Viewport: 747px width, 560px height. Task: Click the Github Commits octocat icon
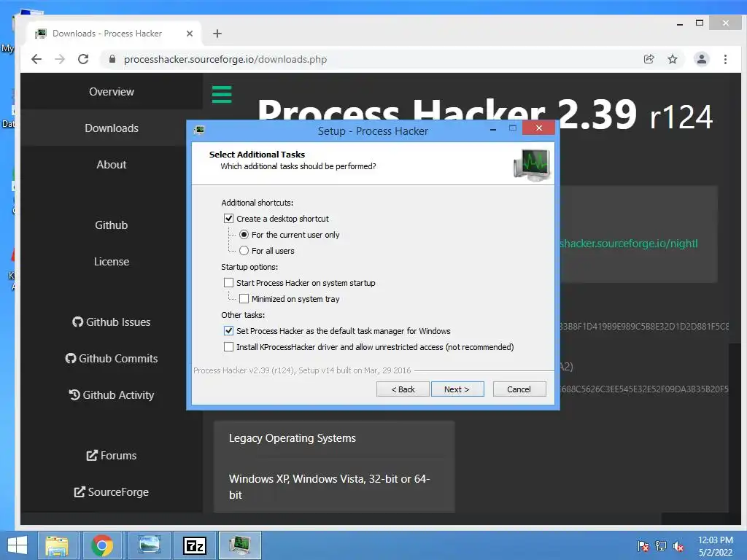click(71, 359)
